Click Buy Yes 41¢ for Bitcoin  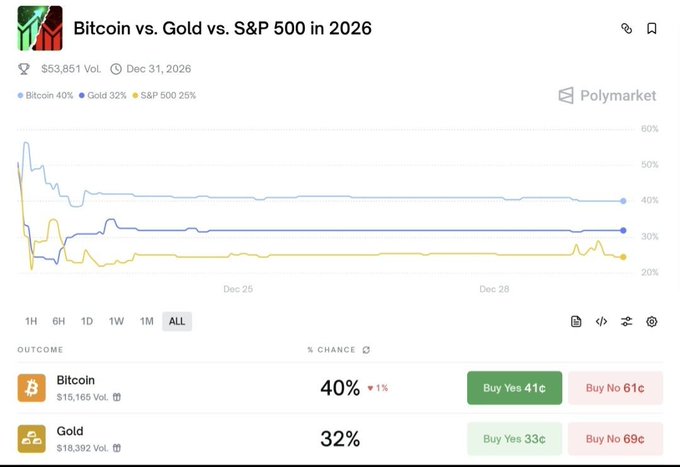514,388
